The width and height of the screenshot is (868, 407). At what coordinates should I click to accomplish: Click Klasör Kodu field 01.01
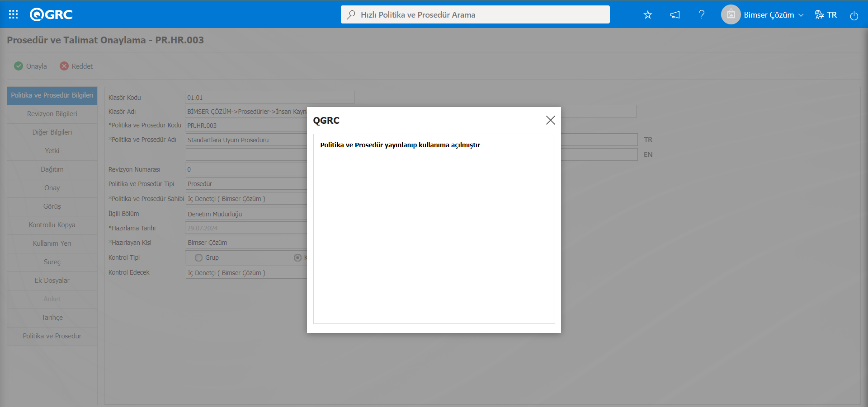269,97
